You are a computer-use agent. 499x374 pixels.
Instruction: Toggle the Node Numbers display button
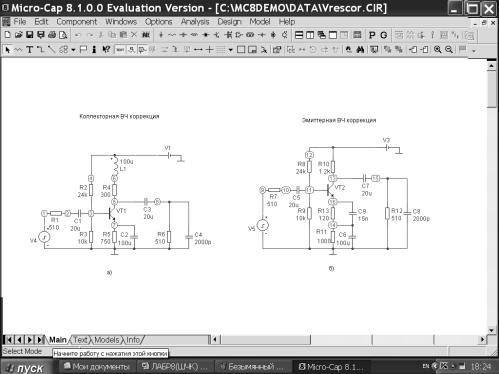coord(132,50)
